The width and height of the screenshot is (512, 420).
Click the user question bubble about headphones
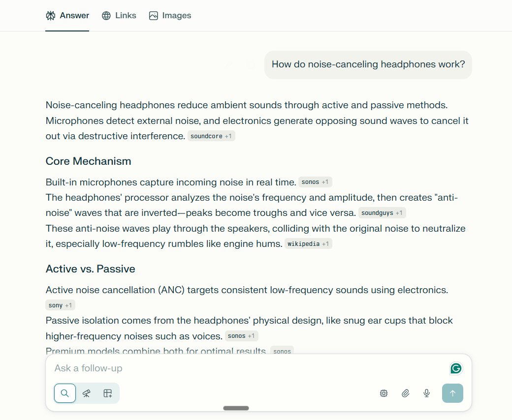click(x=368, y=64)
